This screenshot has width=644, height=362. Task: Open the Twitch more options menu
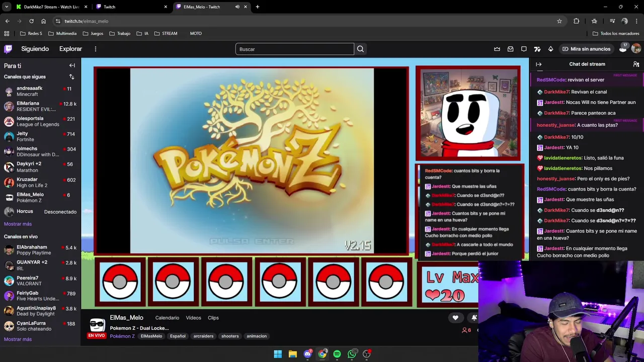click(95, 49)
